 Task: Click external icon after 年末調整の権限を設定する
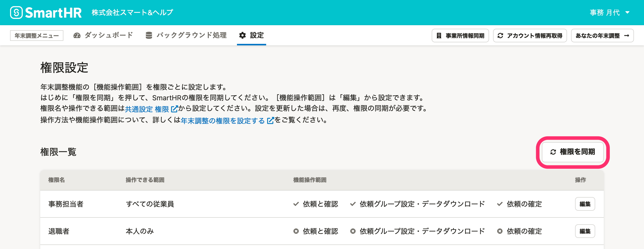(270, 121)
